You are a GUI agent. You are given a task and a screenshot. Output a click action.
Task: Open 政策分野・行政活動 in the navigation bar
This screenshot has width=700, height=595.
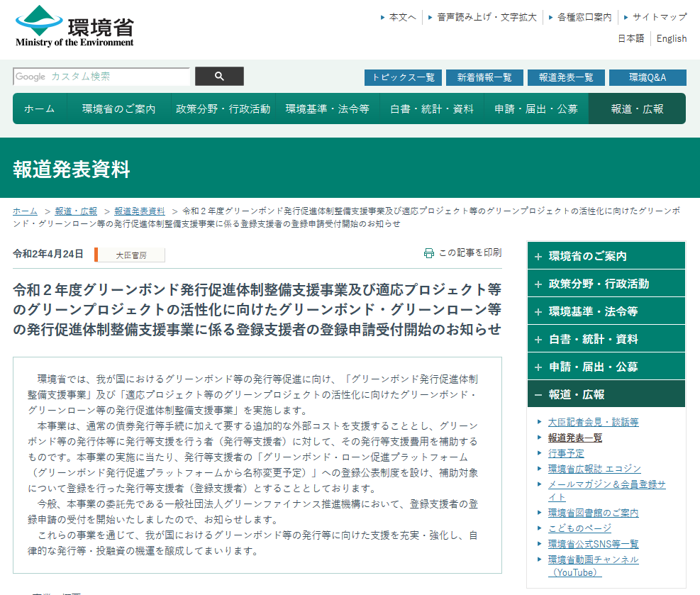(222, 110)
